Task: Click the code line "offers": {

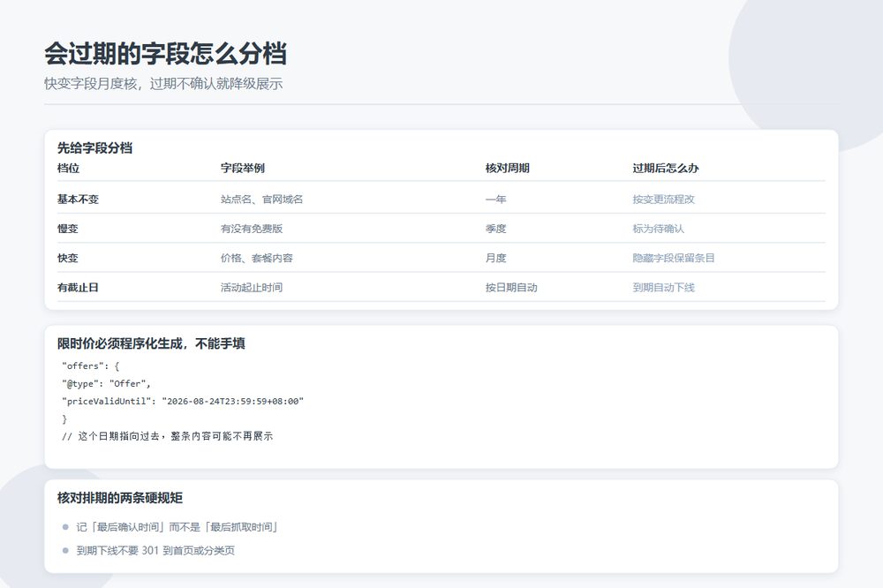Action: tap(91, 366)
